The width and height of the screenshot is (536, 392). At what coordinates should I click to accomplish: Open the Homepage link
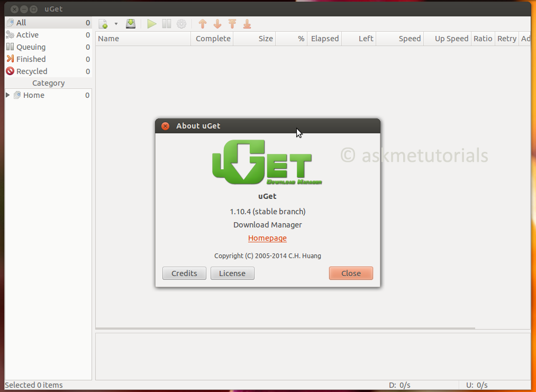pos(267,238)
